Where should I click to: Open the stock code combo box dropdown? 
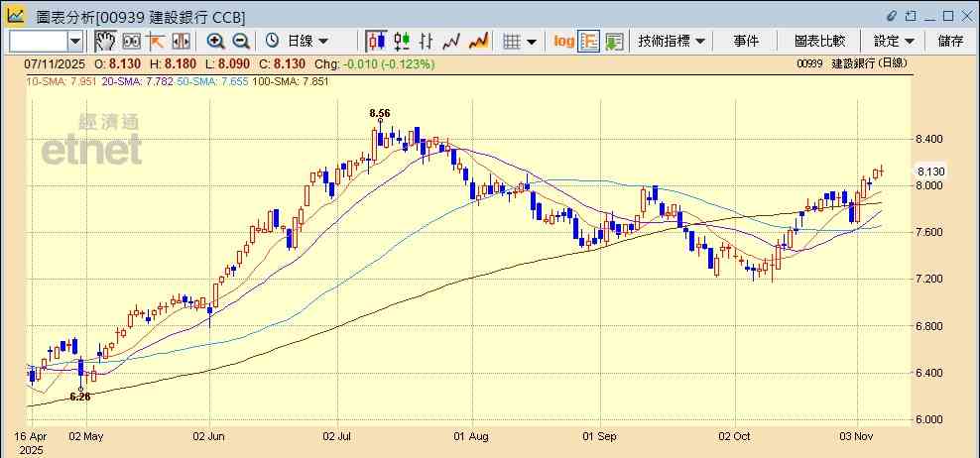[x=75, y=41]
